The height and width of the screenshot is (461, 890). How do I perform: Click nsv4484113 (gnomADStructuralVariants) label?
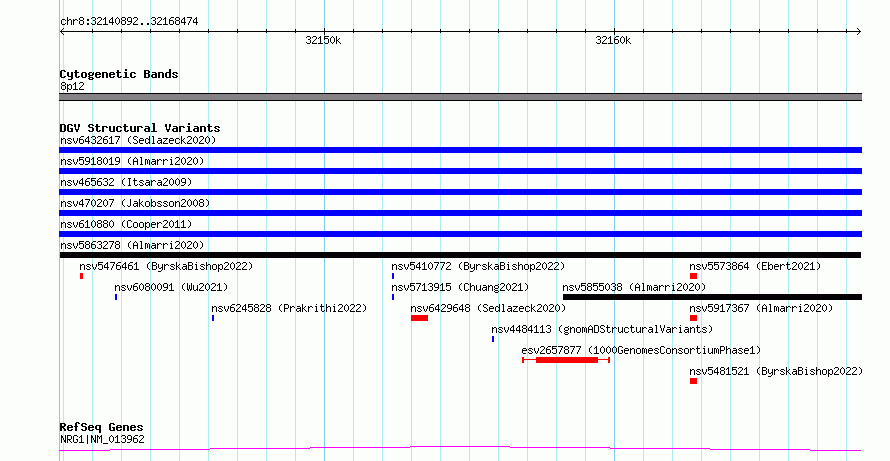point(602,329)
